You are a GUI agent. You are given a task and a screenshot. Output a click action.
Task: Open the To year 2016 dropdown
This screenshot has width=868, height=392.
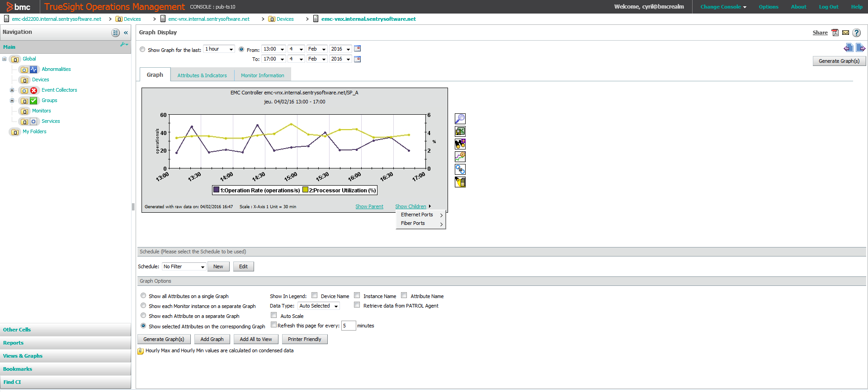(340, 59)
